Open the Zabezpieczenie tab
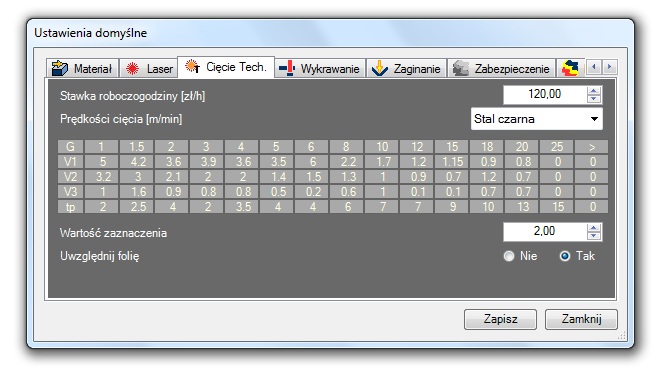 (x=501, y=68)
